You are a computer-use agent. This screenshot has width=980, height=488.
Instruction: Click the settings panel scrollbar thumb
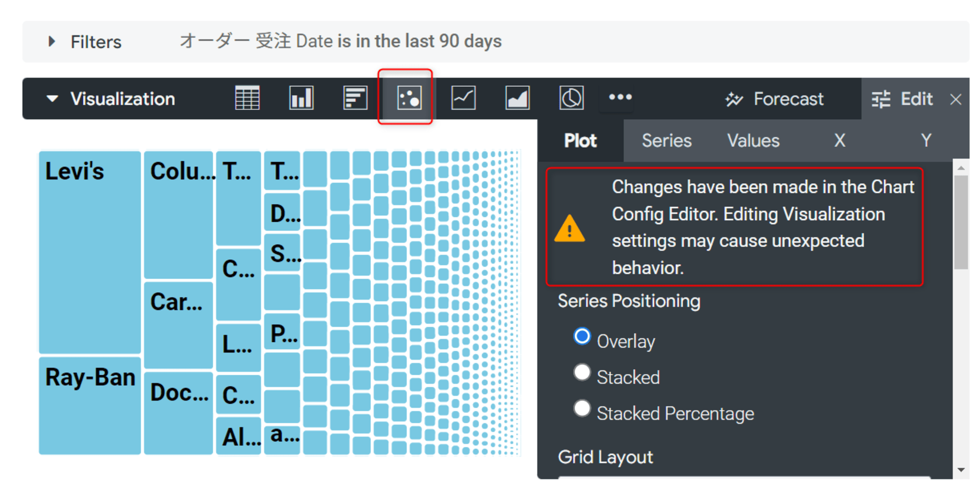click(x=961, y=222)
